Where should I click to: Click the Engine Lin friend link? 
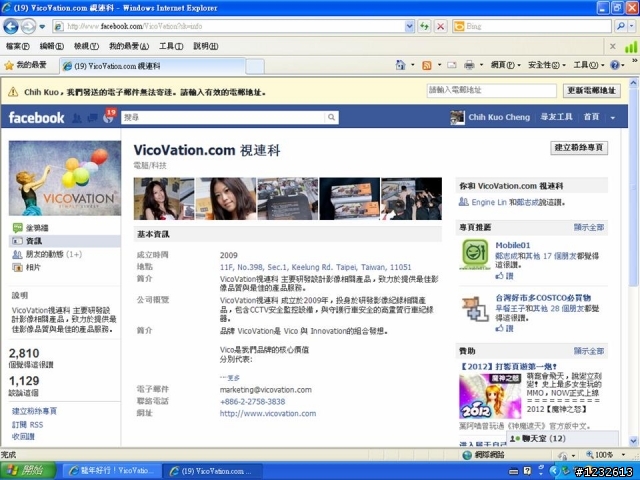(x=489, y=202)
